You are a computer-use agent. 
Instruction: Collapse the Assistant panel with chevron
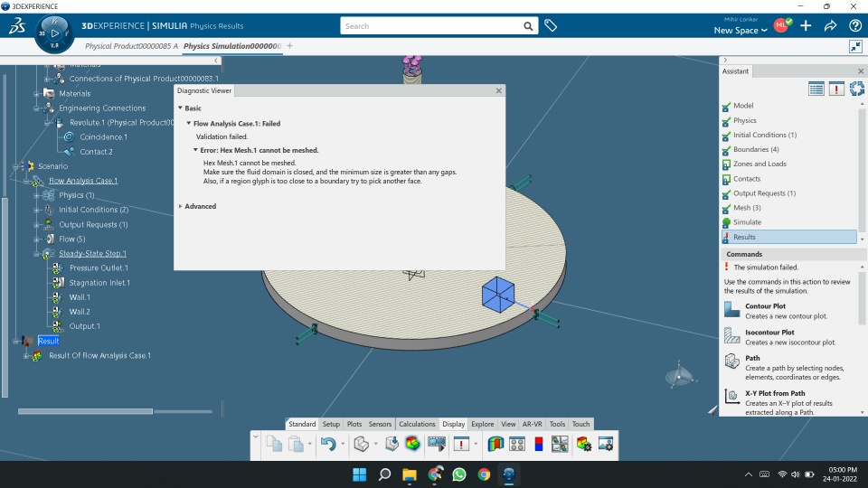pos(725,60)
